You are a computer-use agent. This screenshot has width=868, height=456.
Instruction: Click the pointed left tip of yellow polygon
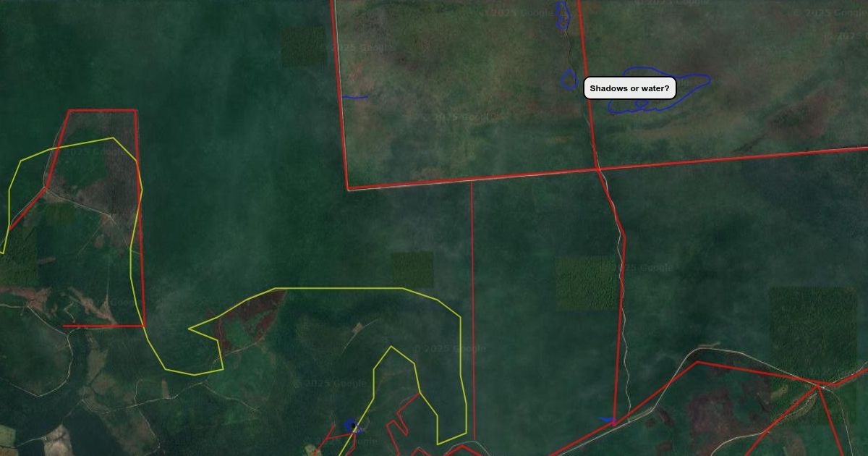(190, 329)
